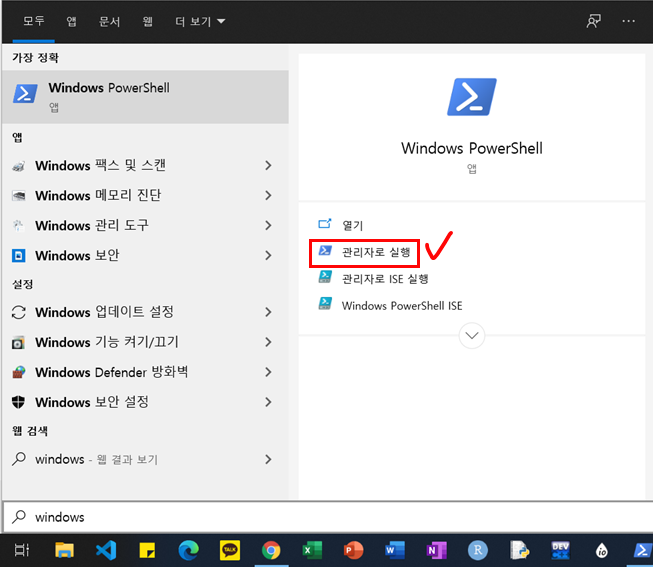
Task: Expand more PowerShell actions chevron
Action: [x=471, y=335]
